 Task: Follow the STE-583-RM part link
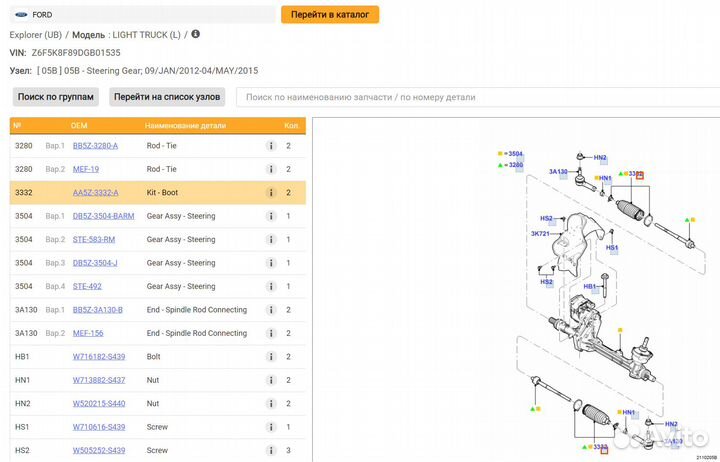[x=94, y=240]
